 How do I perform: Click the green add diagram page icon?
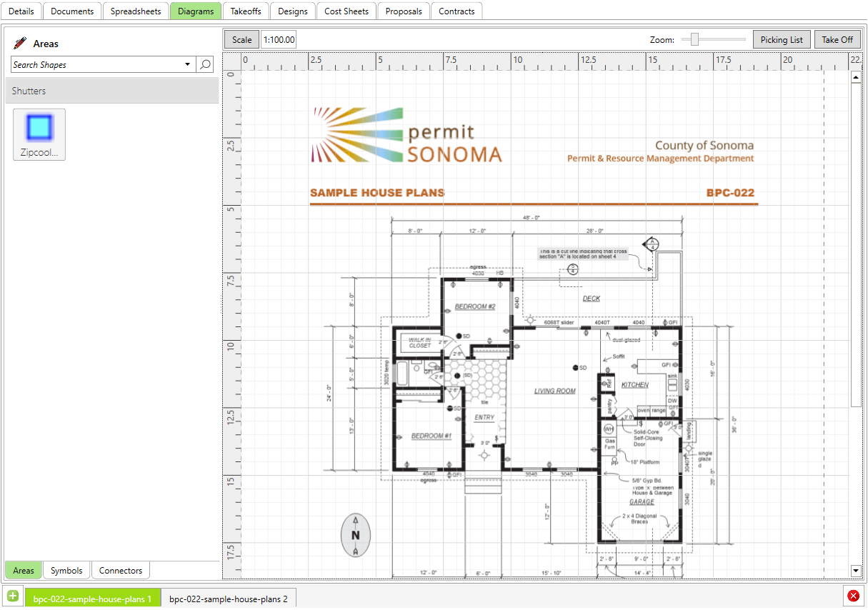coord(13,596)
